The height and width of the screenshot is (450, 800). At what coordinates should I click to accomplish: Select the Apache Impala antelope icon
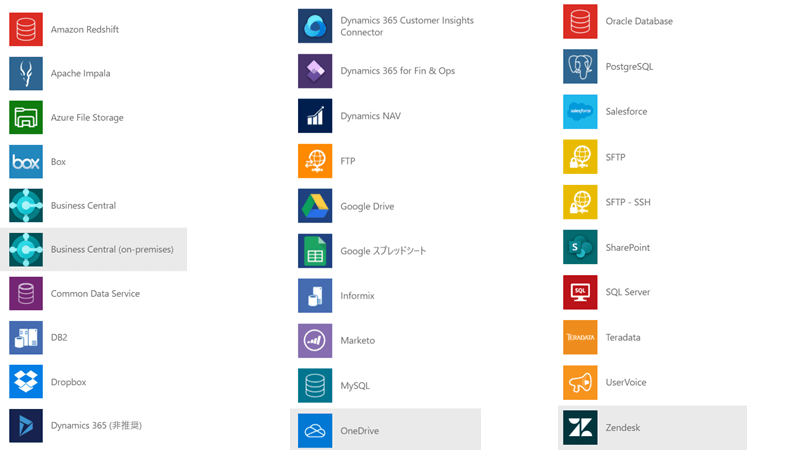(x=26, y=73)
